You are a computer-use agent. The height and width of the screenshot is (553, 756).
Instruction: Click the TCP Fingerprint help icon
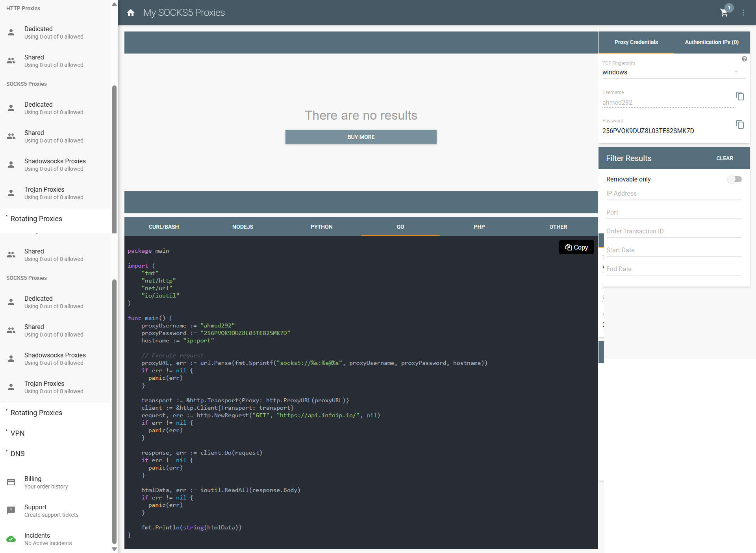click(744, 59)
